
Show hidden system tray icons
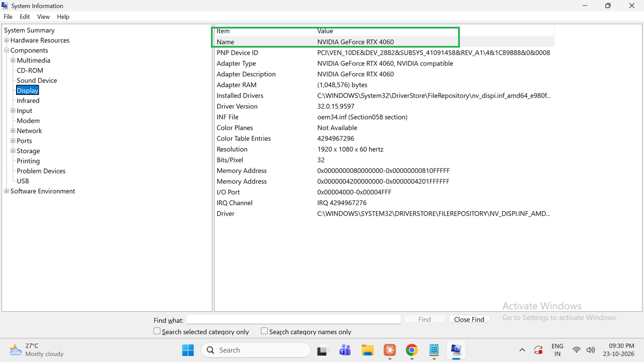pyautogui.click(x=522, y=350)
